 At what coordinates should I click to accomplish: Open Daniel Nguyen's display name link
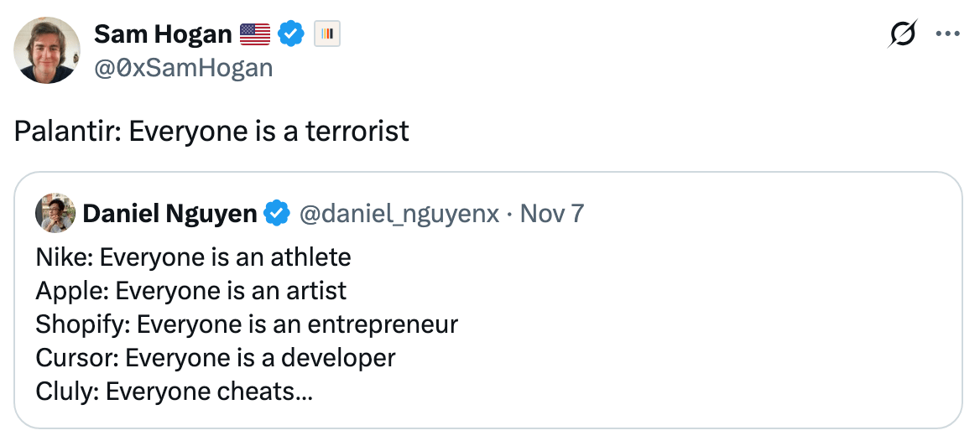coord(169,215)
